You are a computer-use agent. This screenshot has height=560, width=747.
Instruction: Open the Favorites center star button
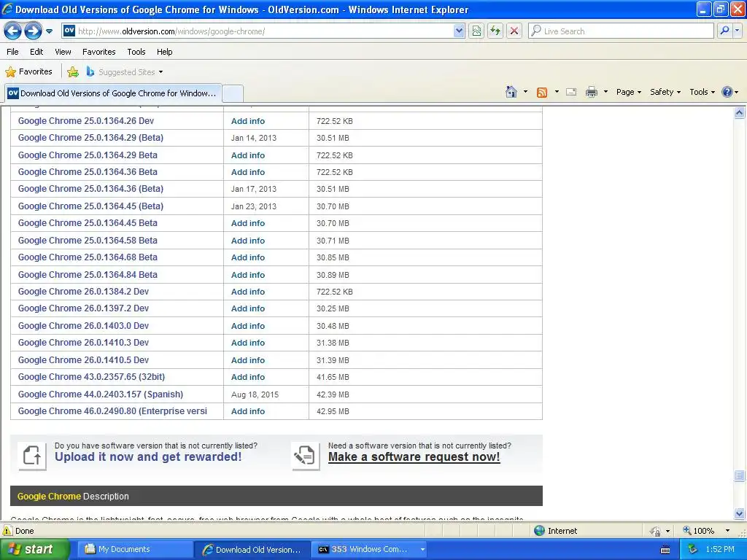pyautogui.click(x=28, y=72)
